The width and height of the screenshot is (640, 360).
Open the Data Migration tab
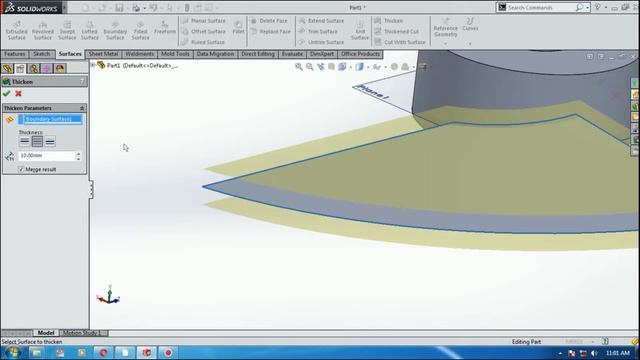[216, 54]
